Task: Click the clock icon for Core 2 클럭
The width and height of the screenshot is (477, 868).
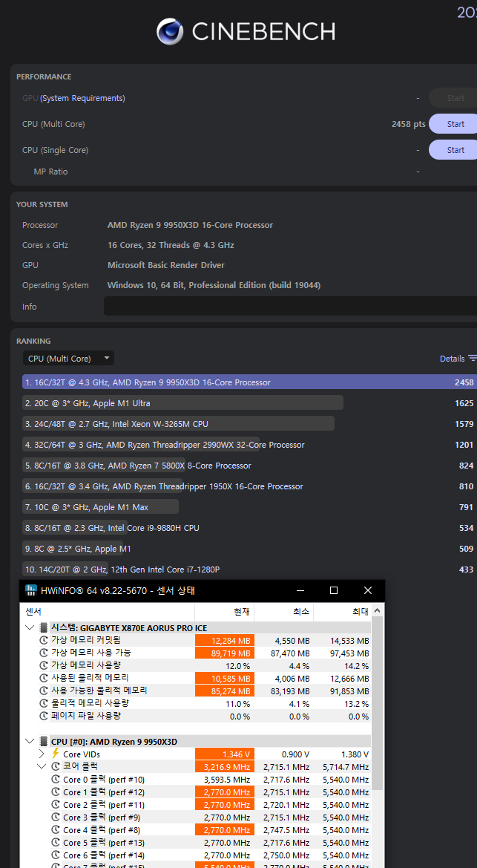Action: tap(56, 805)
